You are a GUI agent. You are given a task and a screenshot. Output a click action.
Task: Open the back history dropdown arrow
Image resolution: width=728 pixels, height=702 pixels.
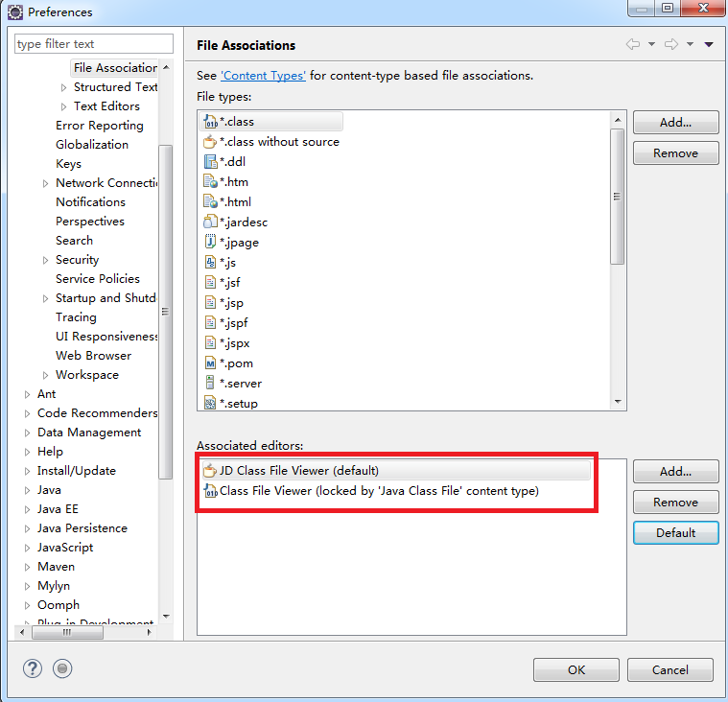pyautogui.click(x=652, y=44)
